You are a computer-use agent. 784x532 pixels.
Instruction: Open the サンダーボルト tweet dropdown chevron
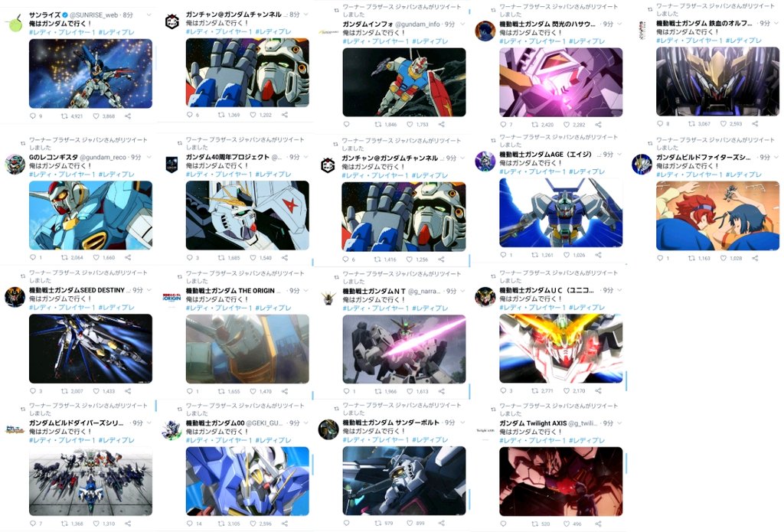pyautogui.click(x=462, y=423)
